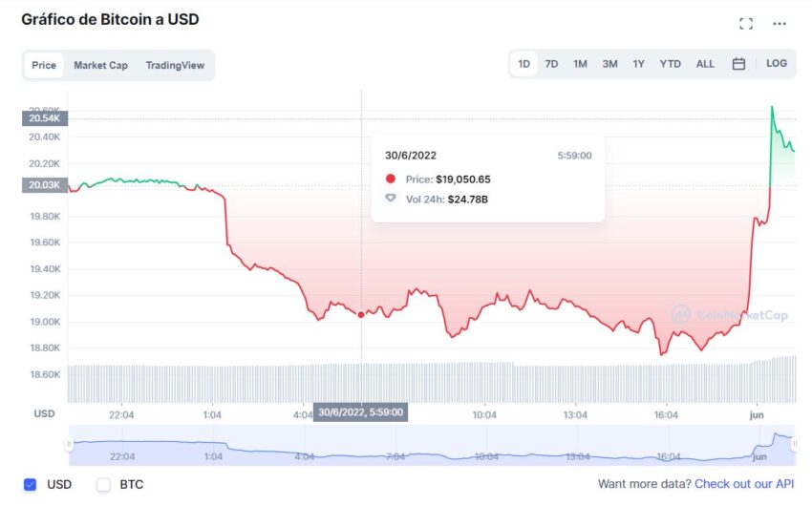The width and height of the screenshot is (812, 506).
Task: Uncheck the USD checkbox
Action: coord(30,484)
